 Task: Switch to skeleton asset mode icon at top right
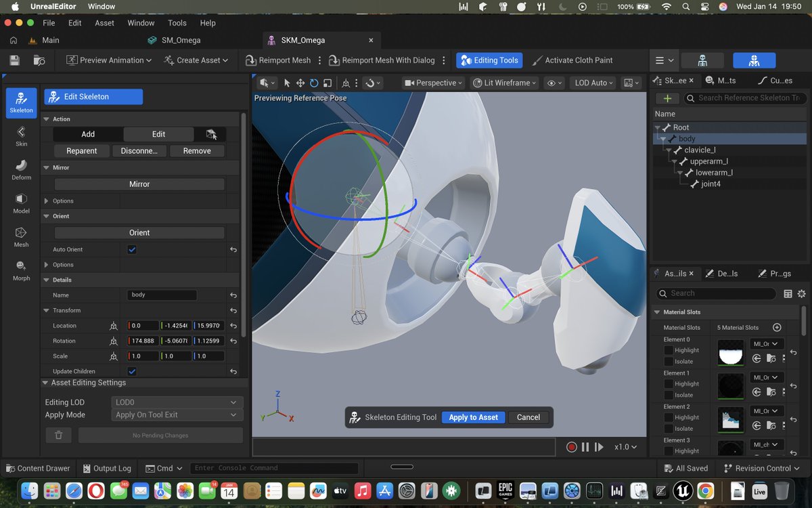(x=702, y=60)
